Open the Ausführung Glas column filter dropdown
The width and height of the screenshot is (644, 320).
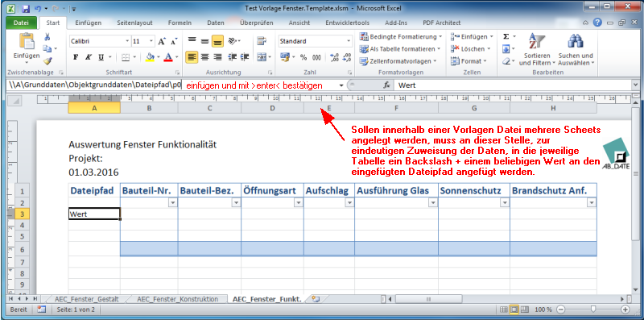click(x=433, y=202)
